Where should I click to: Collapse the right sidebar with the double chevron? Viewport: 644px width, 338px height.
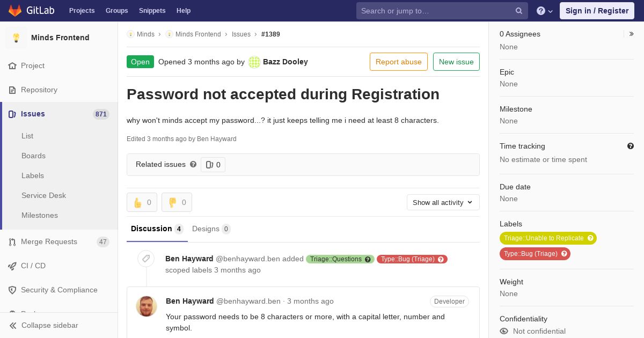[x=632, y=34]
